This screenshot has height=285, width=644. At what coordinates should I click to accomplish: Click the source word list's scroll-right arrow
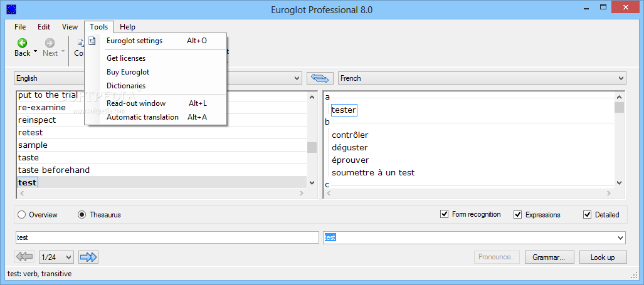coord(302,193)
